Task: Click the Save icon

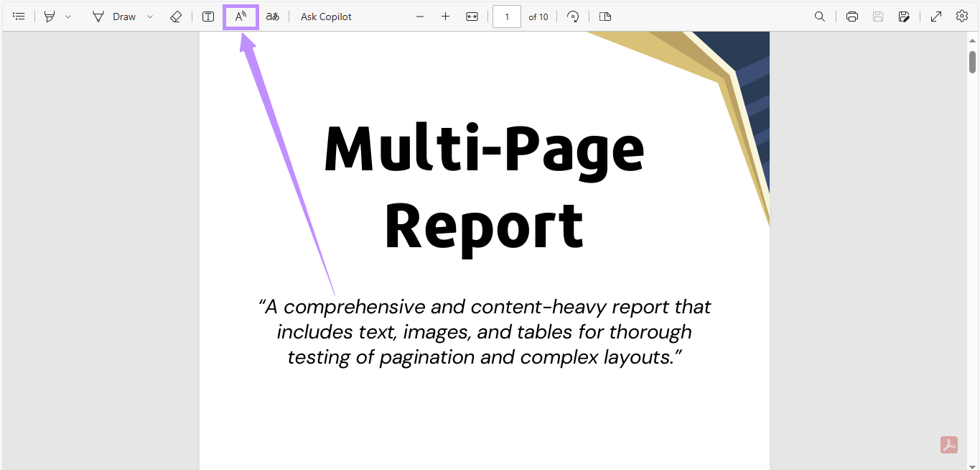Action: pyautogui.click(x=878, y=17)
